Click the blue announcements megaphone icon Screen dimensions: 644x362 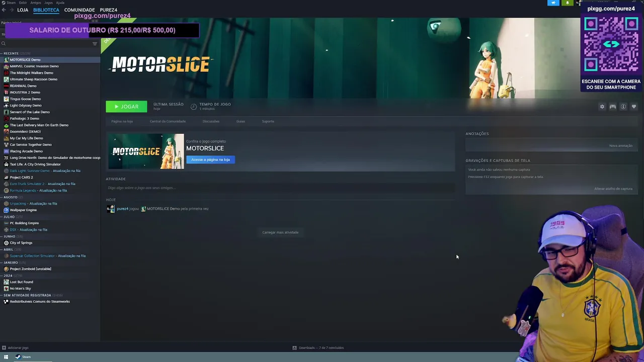click(553, 3)
